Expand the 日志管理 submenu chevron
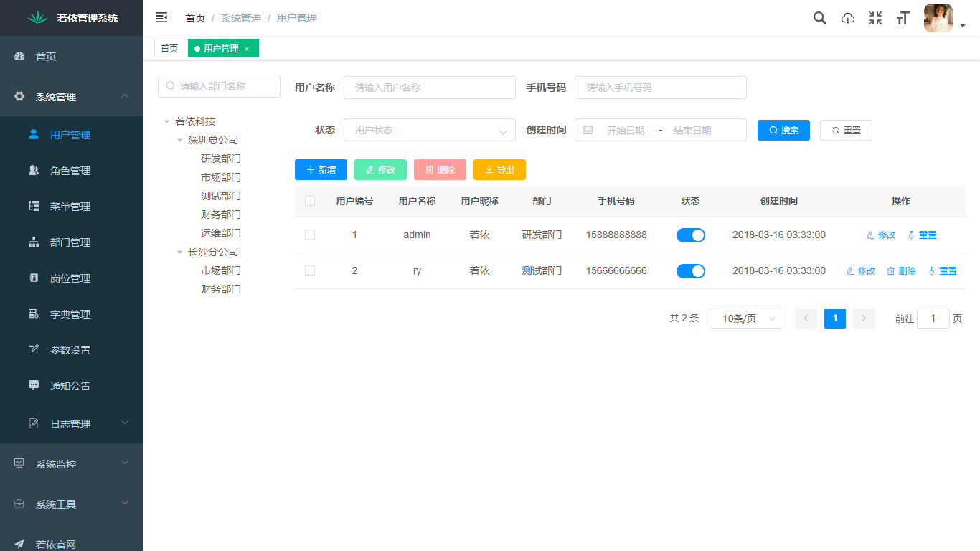 point(125,423)
